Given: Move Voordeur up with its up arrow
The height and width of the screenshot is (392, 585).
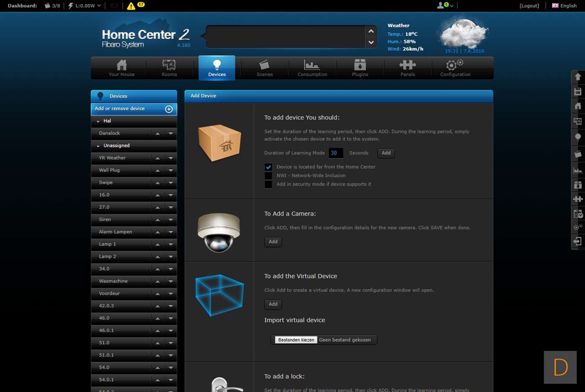Looking at the screenshot, I should pyautogui.click(x=157, y=294).
